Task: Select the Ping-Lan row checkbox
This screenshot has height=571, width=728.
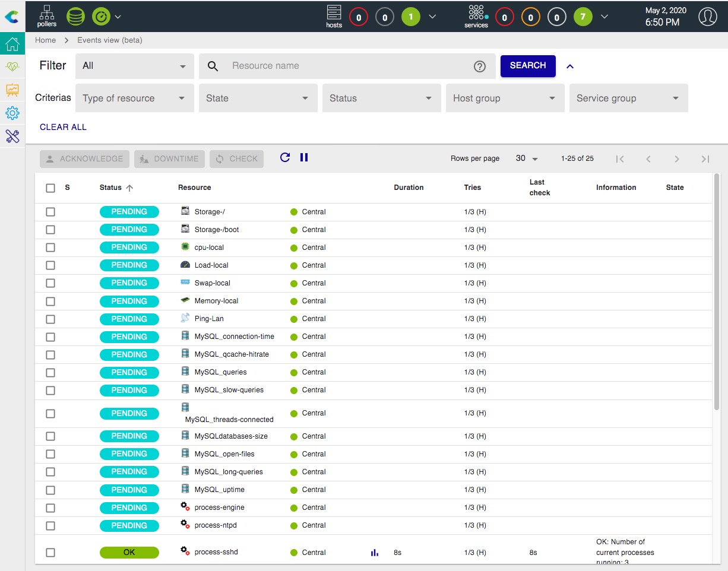Action: click(50, 319)
